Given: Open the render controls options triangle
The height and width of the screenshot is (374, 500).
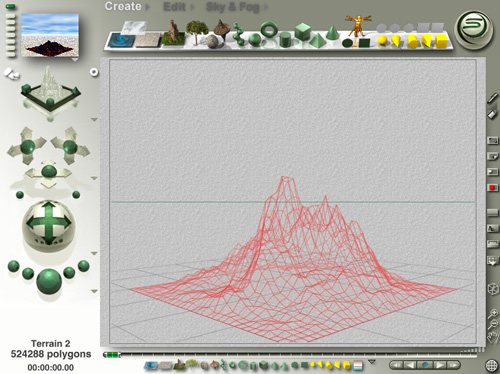Looking at the screenshot, I should tap(94, 291).
